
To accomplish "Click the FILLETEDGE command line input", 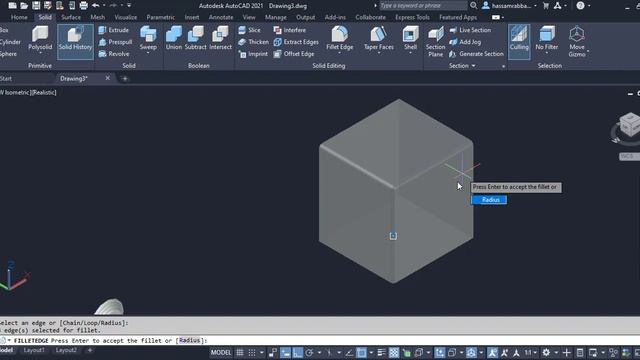I will [320, 340].
